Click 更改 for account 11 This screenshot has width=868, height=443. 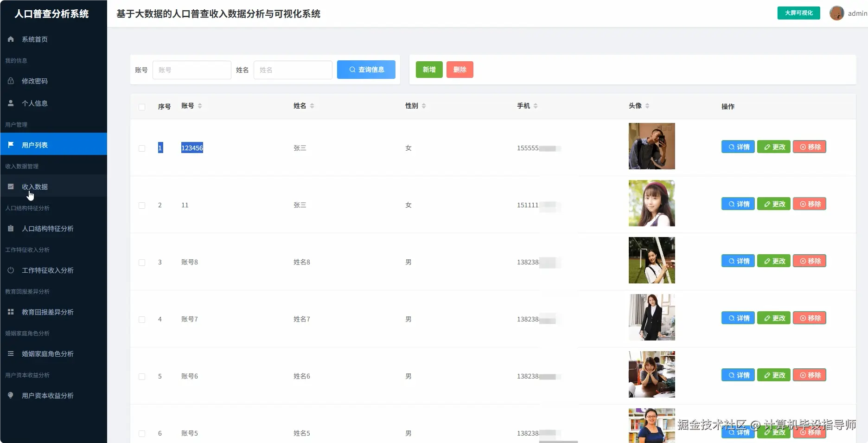click(x=774, y=204)
